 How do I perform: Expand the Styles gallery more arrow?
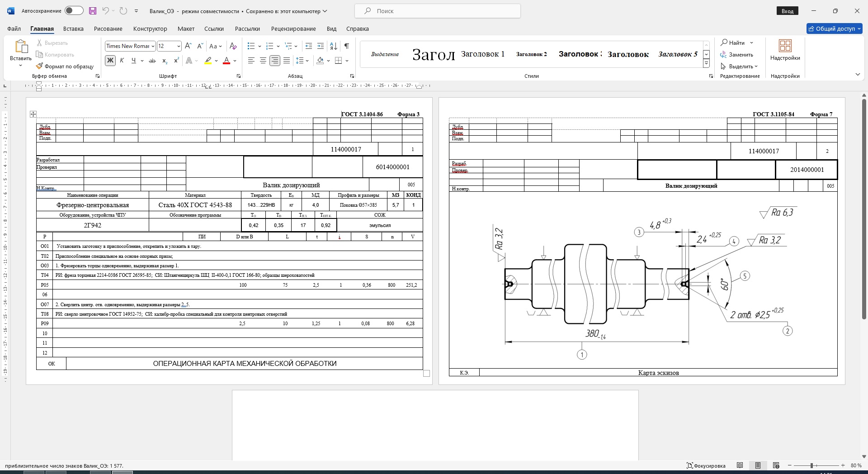coord(706,64)
